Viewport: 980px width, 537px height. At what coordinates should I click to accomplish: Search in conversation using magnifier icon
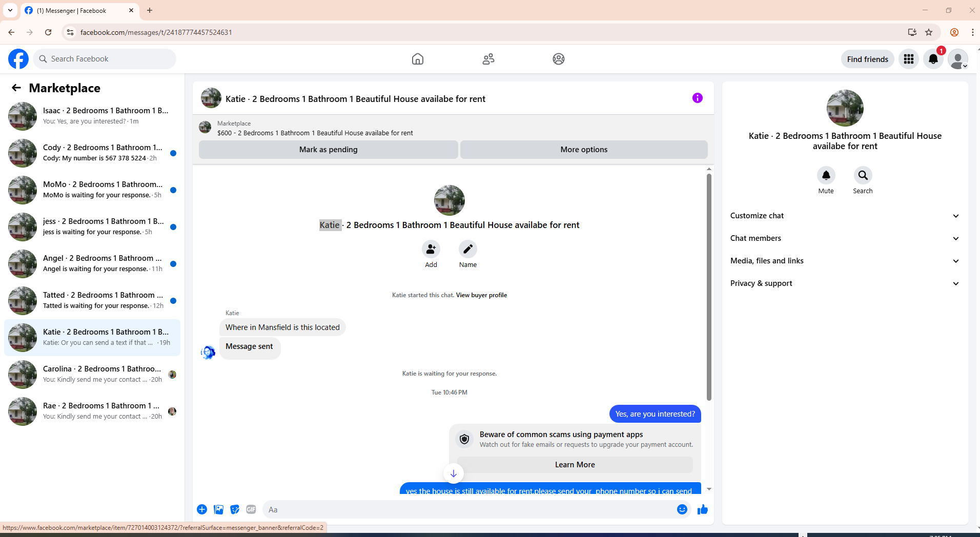[x=863, y=175]
